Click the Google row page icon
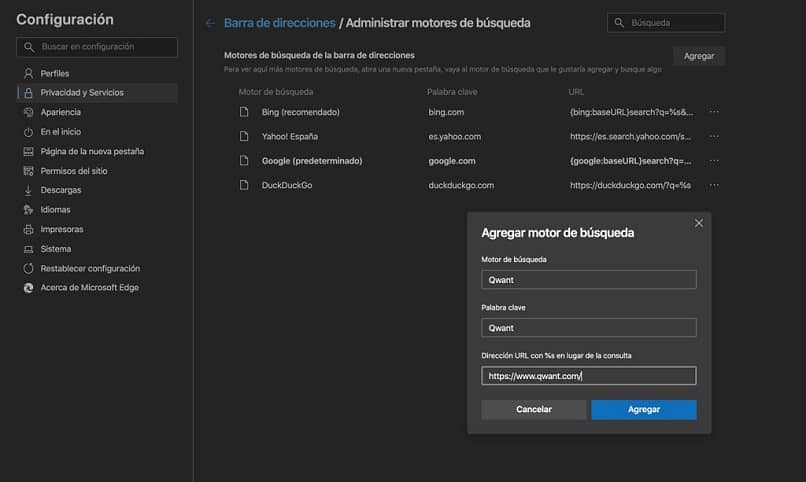 (x=244, y=161)
